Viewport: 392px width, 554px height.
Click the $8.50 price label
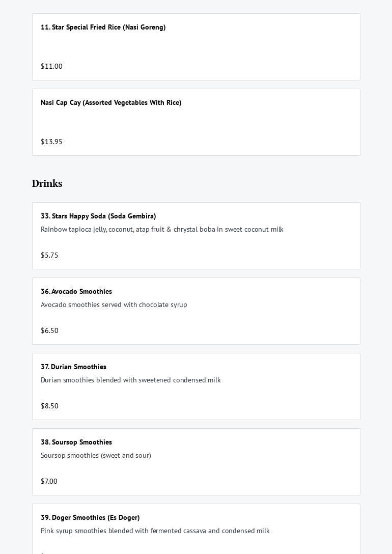[x=49, y=406]
